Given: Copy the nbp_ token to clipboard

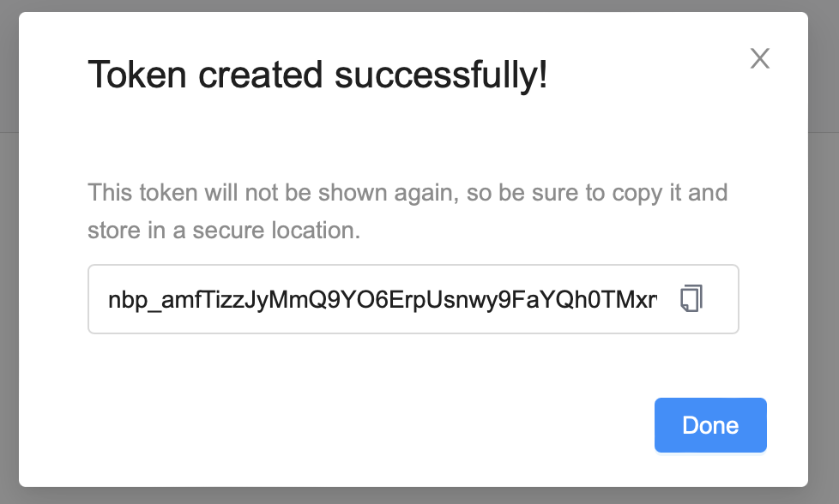Looking at the screenshot, I should pyautogui.click(x=691, y=299).
